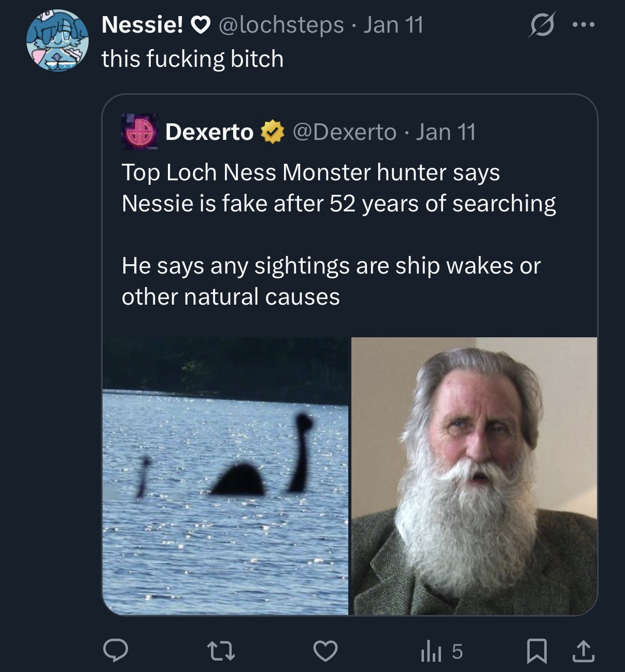Viewport: 625px width, 672px height.
Task: Click the Jan 11 timestamp on Nessie's tweet
Action: point(393,25)
